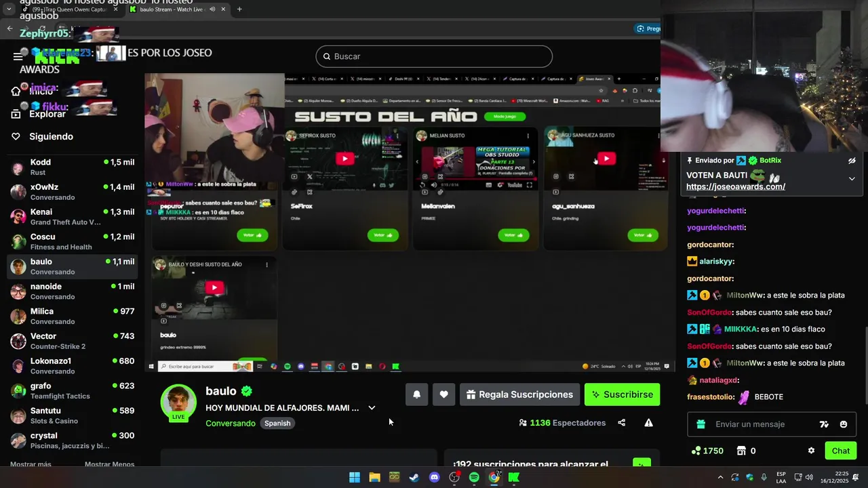Open the taskbar clock and date
The height and width of the screenshot is (488, 868).
coord(835,477)
